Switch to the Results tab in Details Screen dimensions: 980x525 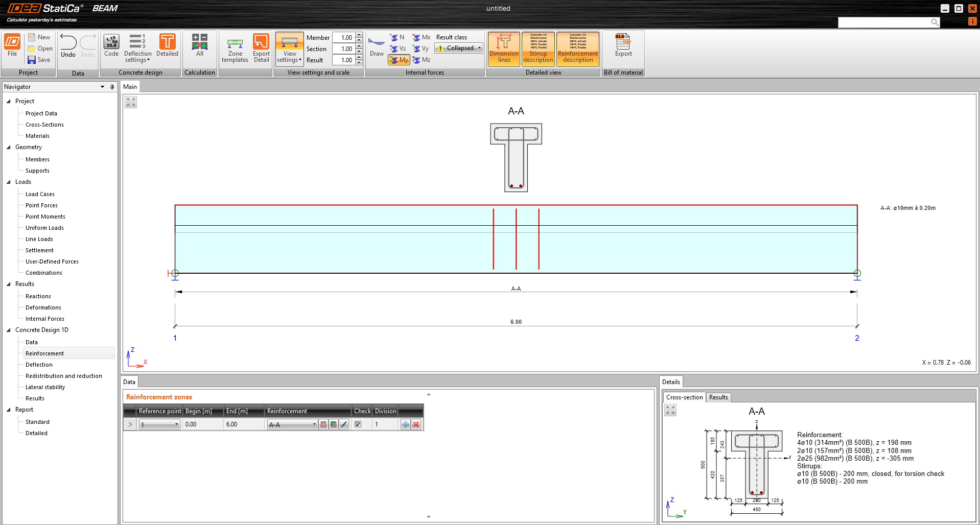coord(718,397)
